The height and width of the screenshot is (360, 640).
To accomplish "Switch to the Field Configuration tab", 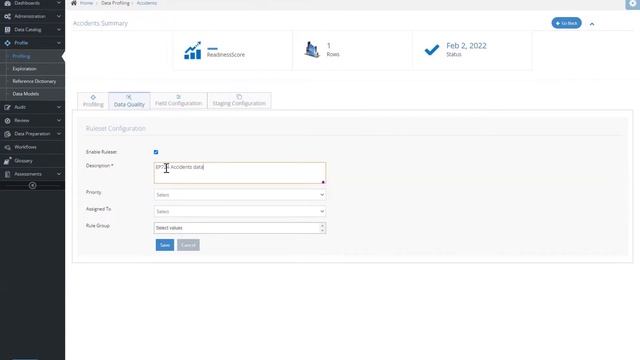I will click(178, 101).
